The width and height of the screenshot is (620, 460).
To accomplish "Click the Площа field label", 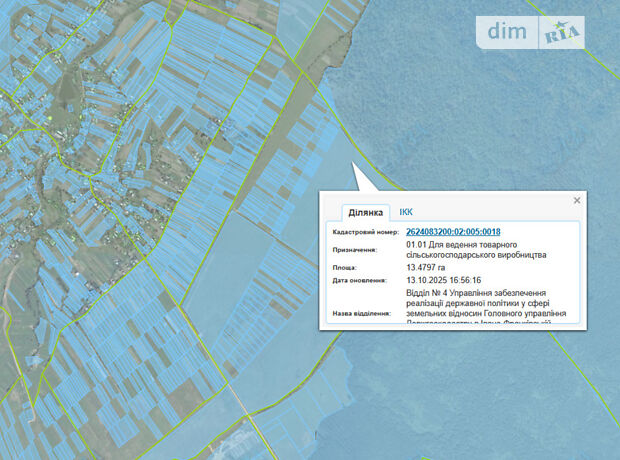I will pos(344,268).
